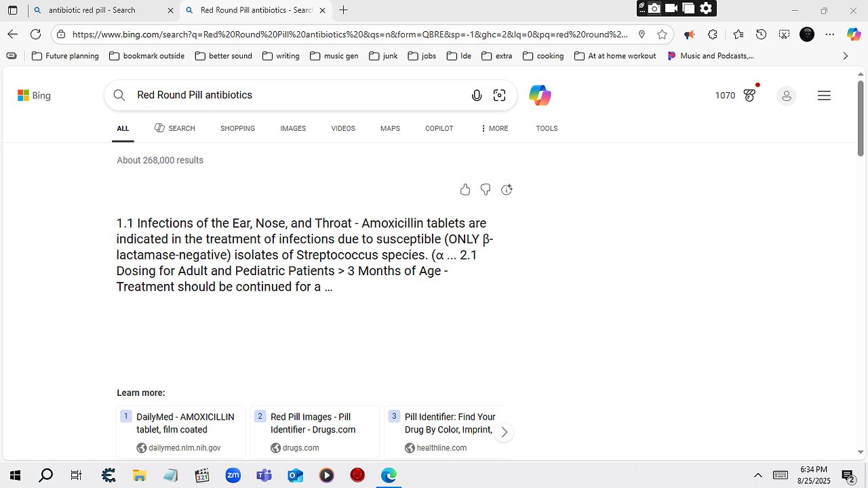Switch to MAPS results tab
The image size is (868, 488).
(x=390, y=128)
